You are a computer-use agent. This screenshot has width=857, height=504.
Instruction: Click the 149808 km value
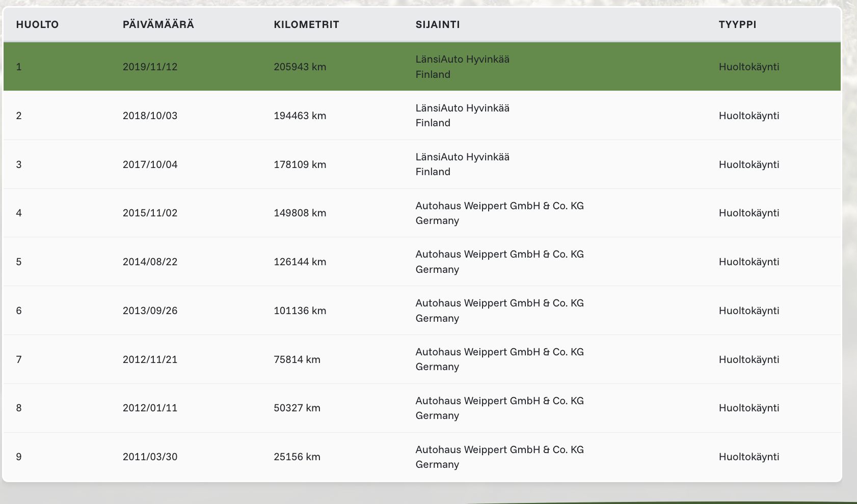pyautogui.click(x=300, y=213)
